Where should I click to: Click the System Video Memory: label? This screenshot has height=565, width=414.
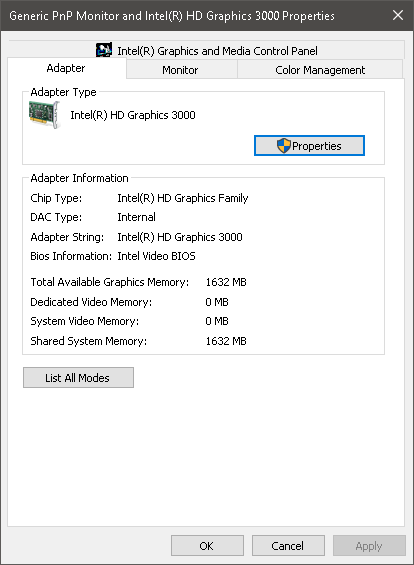click(x=85, y=321)
